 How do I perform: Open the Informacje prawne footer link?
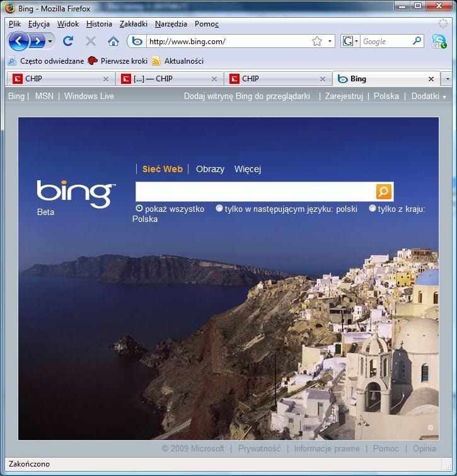tap(327, 448)
